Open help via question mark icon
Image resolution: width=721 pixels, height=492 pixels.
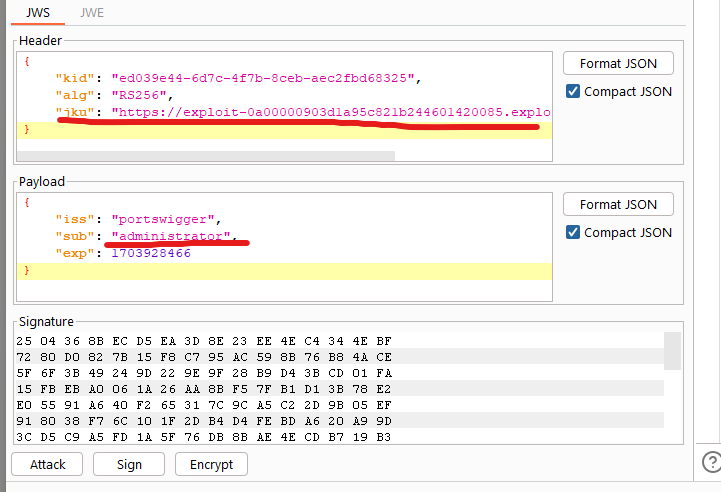click(x=711, y=461)
